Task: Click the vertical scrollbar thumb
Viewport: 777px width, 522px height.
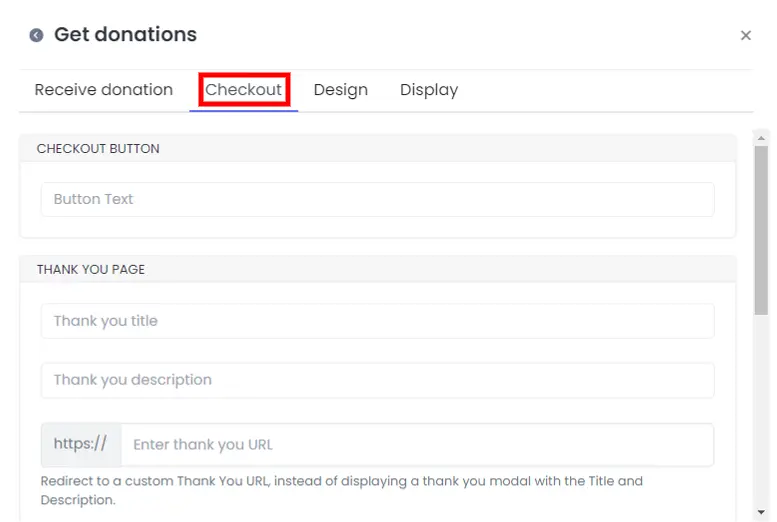Action: tap(761, 230)
